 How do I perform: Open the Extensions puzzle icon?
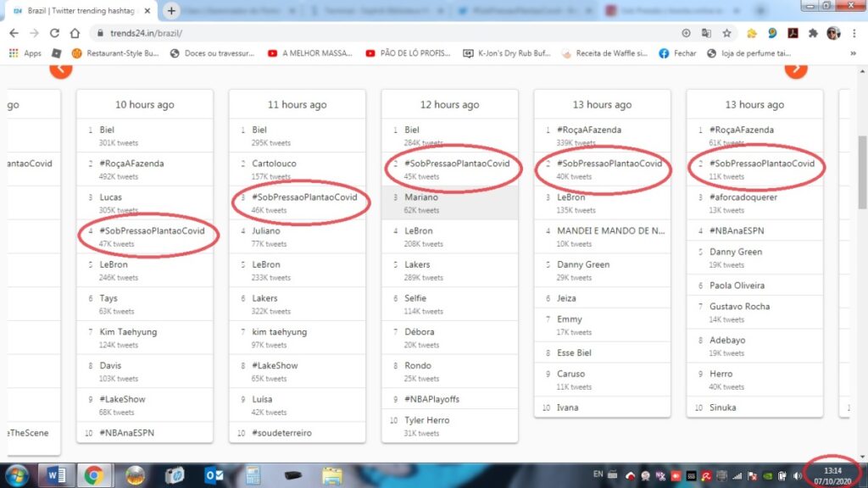click(x=813, y=33)
